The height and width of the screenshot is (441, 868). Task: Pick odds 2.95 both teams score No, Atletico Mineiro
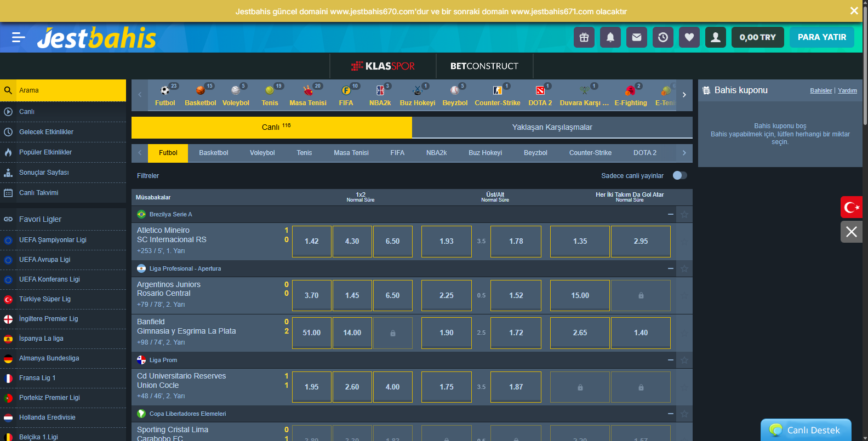[641, 241]
